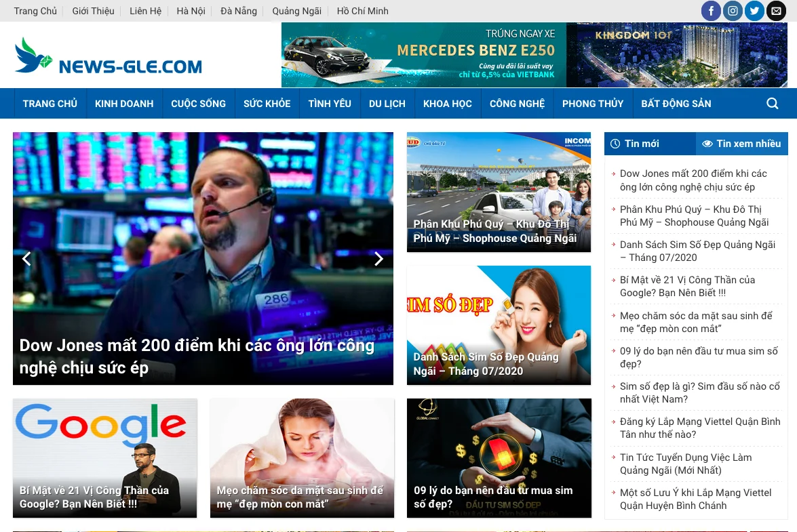
Task: Open sidebar link Tin Tức Tuyển Dụng Việc Làm
Action: click(x=686, y=464)
